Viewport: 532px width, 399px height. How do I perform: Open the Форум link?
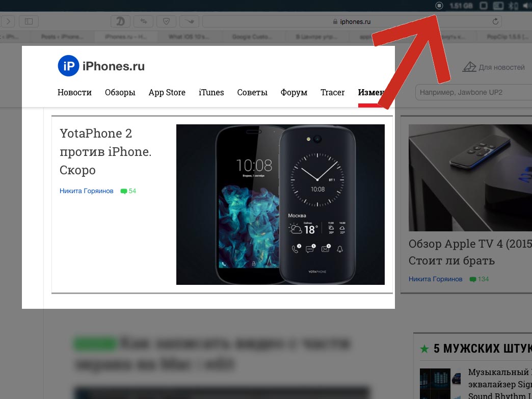point(294,92)
